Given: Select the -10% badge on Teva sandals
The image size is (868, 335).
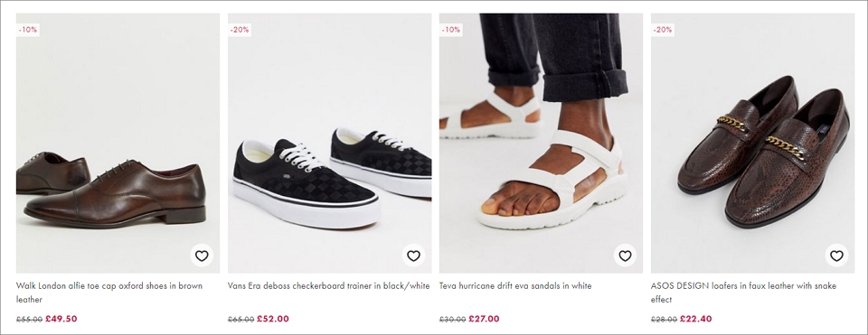Looking at the screenshot, I should tap(451, 30).
